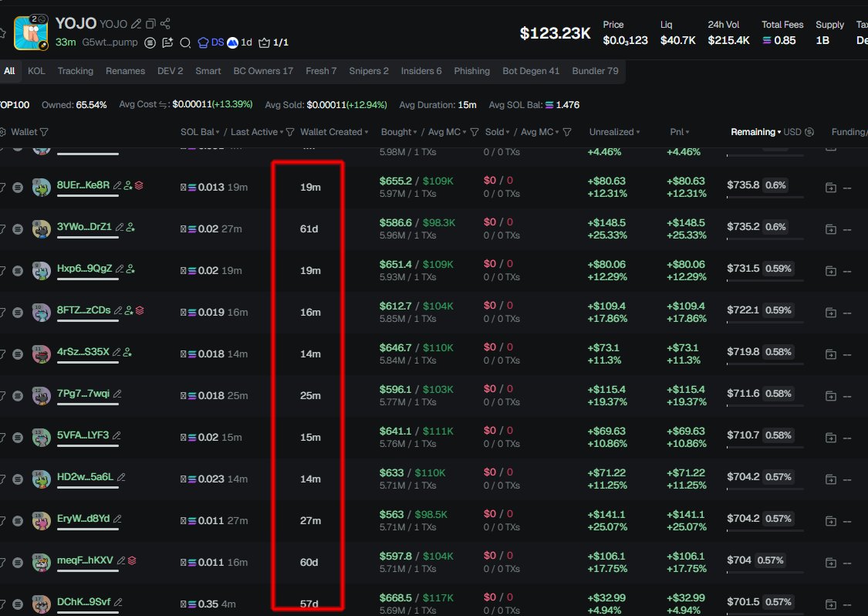Switch to the Snipers 2 tab
The width and height of the screenshot is (868, 616).
click(369, 71)
